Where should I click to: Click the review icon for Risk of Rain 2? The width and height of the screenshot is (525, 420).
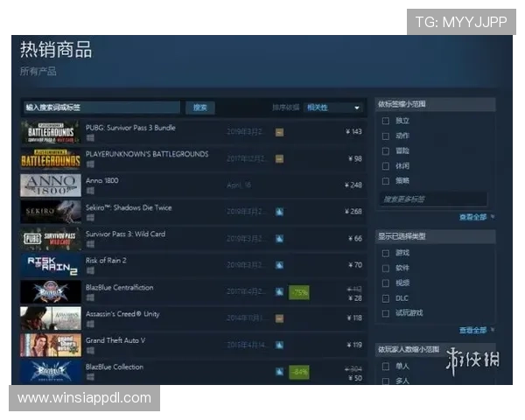pos(279,265)
